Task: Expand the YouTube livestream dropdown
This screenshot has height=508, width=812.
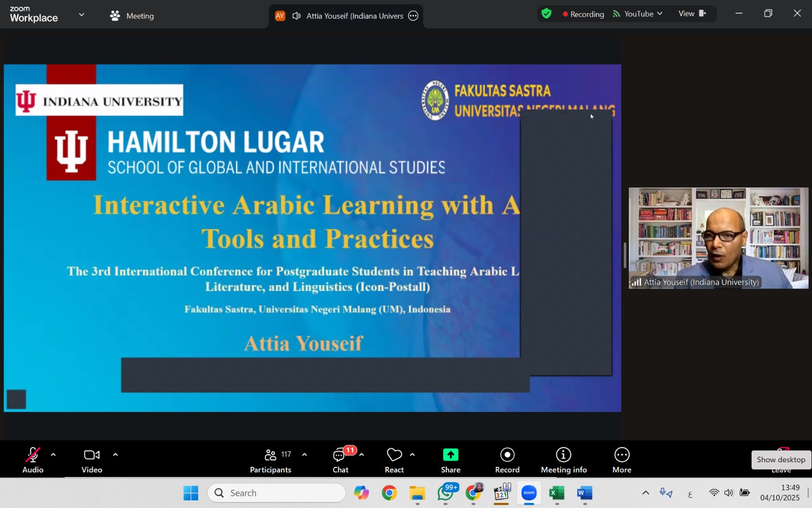Action: (638, 14)
